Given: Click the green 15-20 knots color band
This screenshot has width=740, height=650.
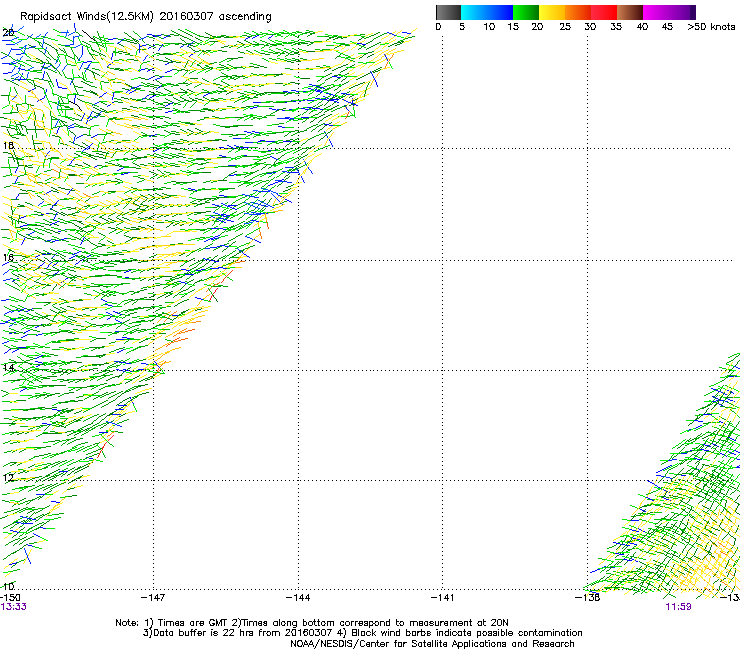Looking at the screenshot, I should click(525, 12).
